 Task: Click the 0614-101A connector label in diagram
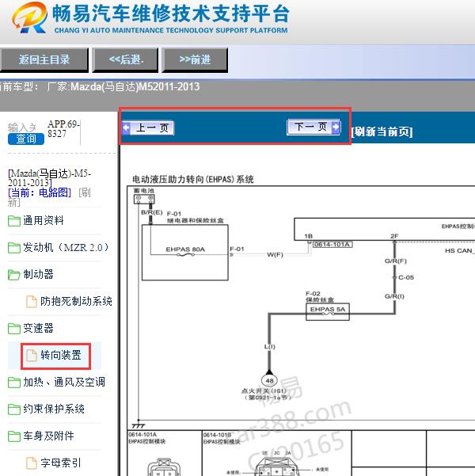(332, 245)
